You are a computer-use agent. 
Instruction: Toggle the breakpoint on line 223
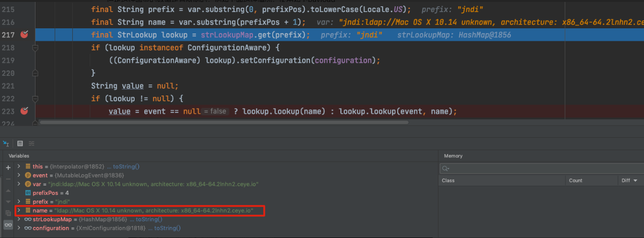(x=24, y=111)
